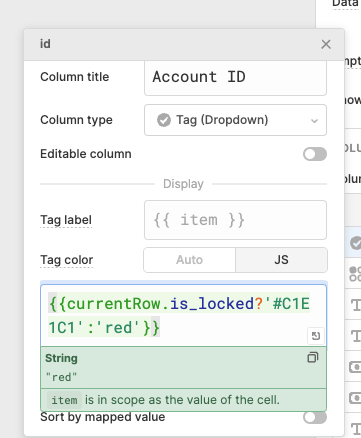Click the Tag label caption

click(66, 220)
